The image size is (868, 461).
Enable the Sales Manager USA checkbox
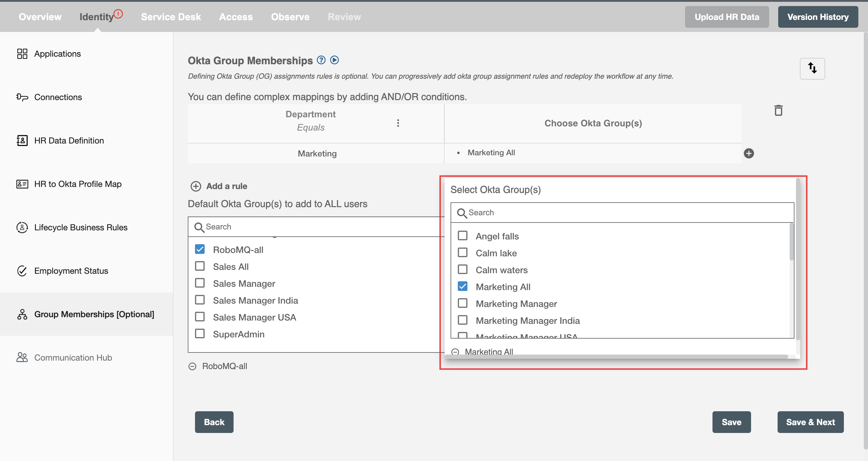200,317
